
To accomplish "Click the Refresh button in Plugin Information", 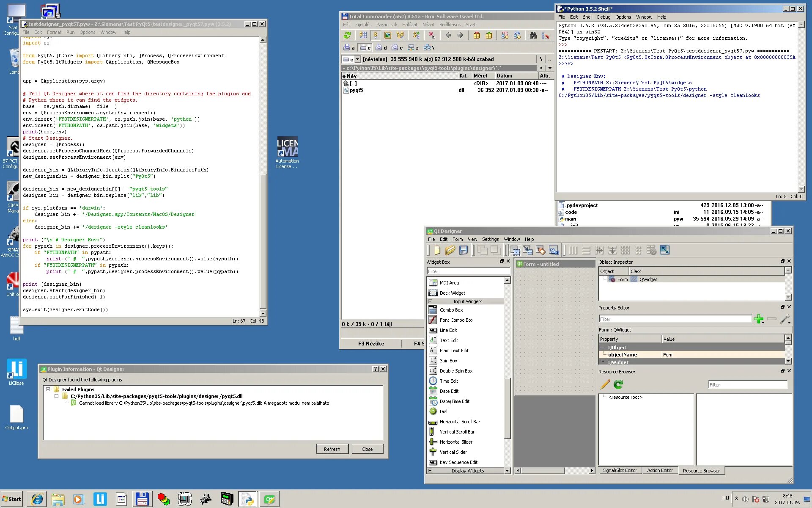I will pyautogui.click(x=332, y=449).
